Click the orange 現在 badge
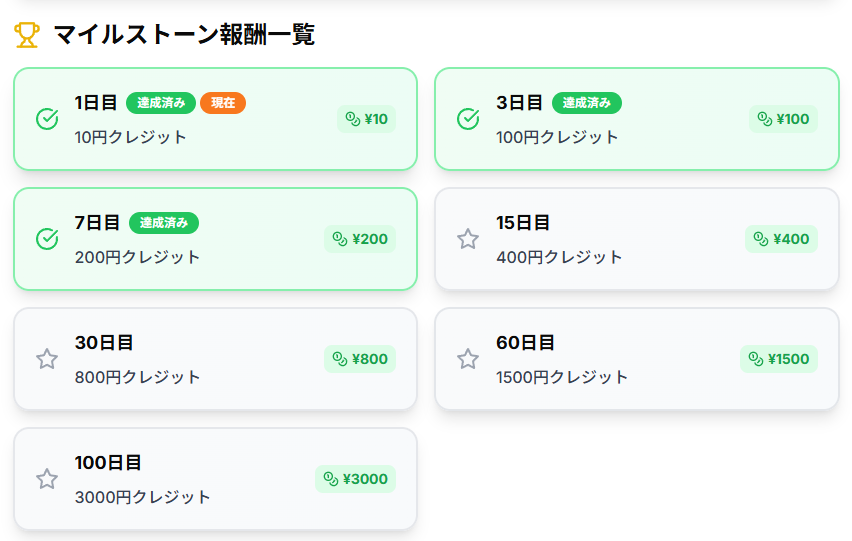852x541 pixels. point(223,102)
